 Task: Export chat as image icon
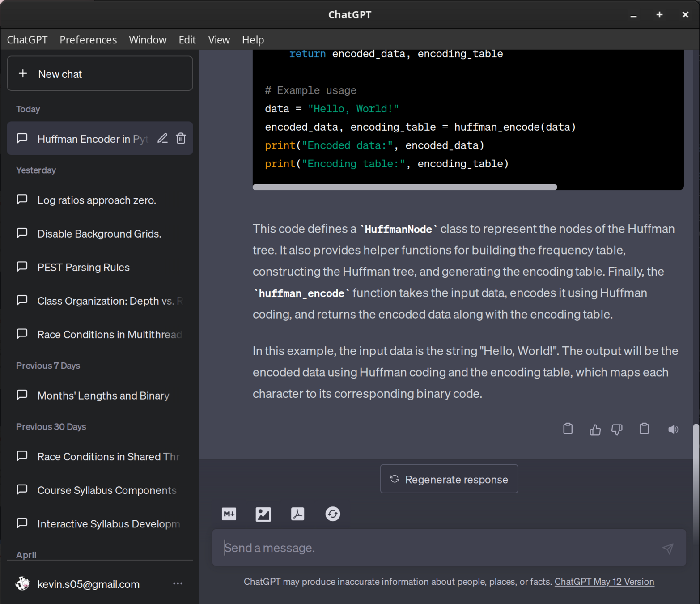coord(263,514)
